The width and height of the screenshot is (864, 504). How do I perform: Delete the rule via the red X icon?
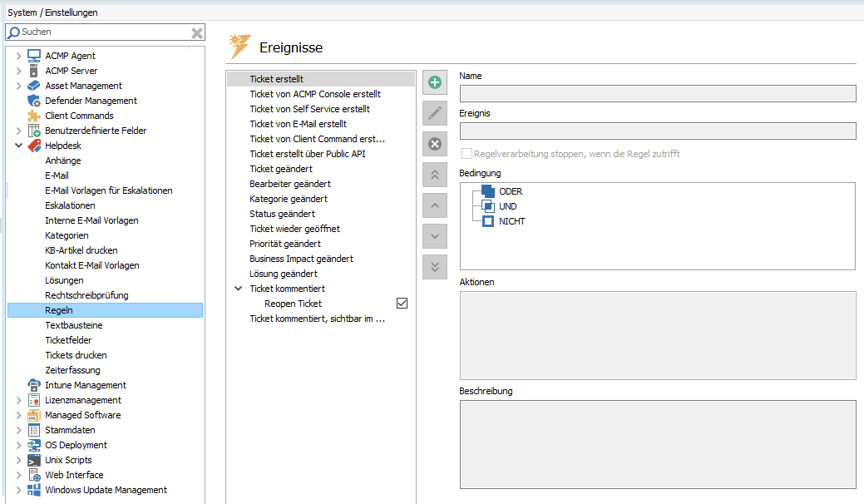434,144
